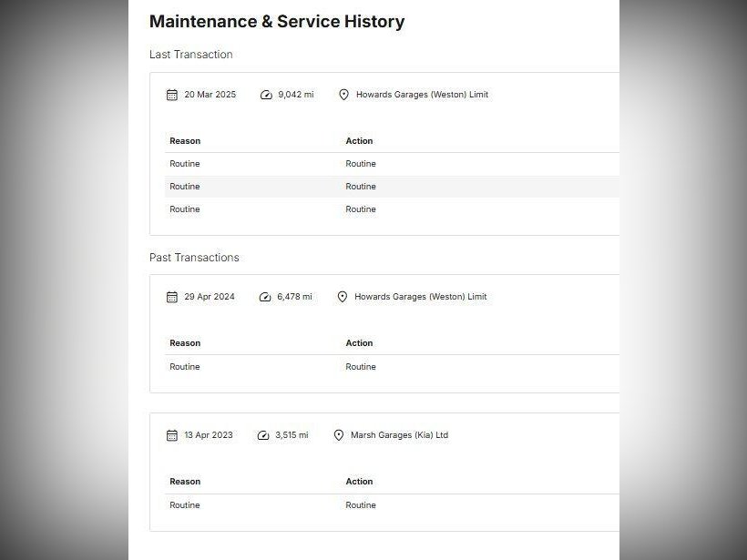Click the location pin beside Marsh Garages (Kia) Ltd

click(x=339, y=435)
